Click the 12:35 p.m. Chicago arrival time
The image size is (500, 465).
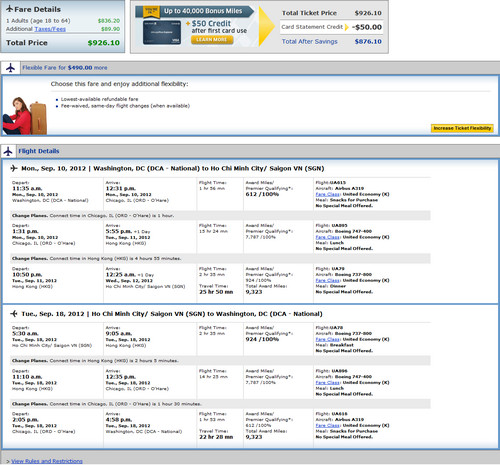(x=121, y=377)
